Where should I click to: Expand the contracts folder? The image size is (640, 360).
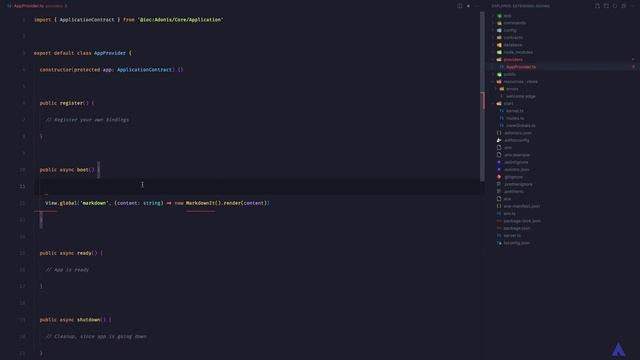(513, 38)
